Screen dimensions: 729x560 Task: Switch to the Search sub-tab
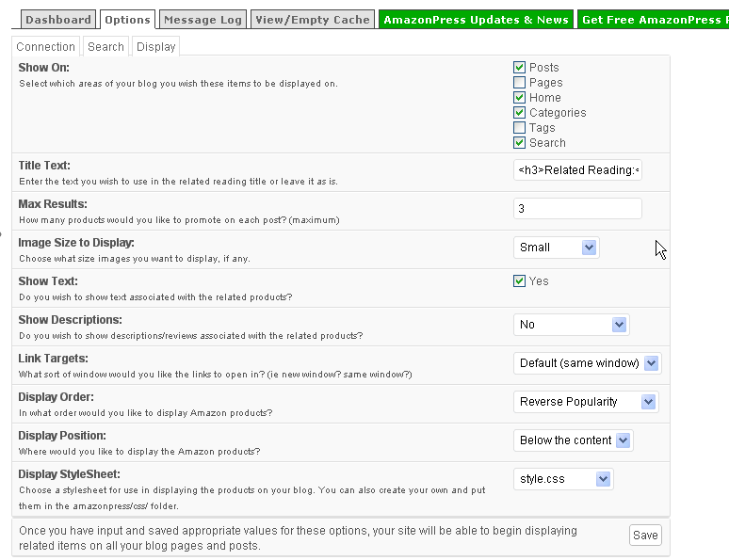pyautogui.click(x=105, y=46)
